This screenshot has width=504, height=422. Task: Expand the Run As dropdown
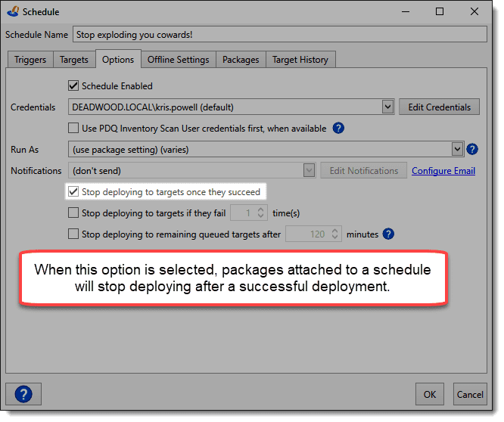coord(457,149)
